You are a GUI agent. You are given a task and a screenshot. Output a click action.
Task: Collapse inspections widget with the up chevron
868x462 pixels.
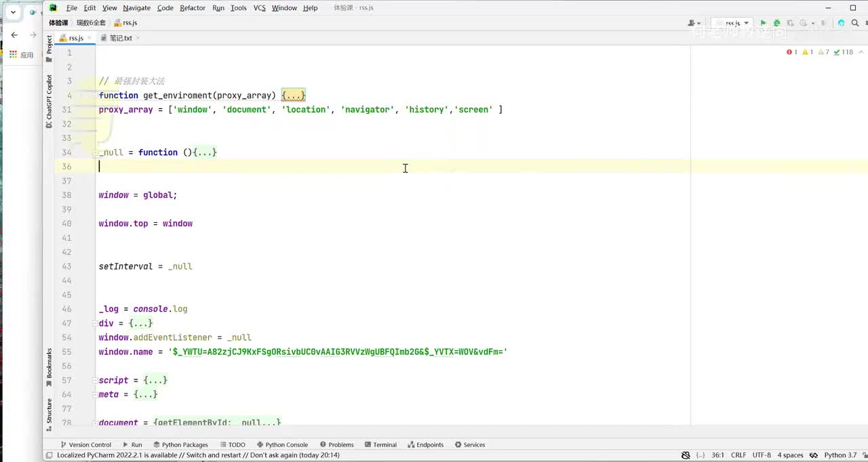point(861,52)
